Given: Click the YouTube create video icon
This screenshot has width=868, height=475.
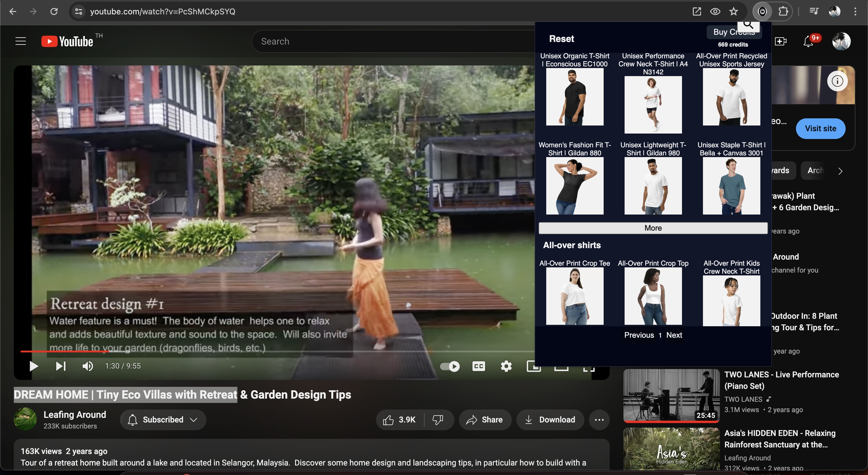Looking at the screenshot, I should point(780,41).
